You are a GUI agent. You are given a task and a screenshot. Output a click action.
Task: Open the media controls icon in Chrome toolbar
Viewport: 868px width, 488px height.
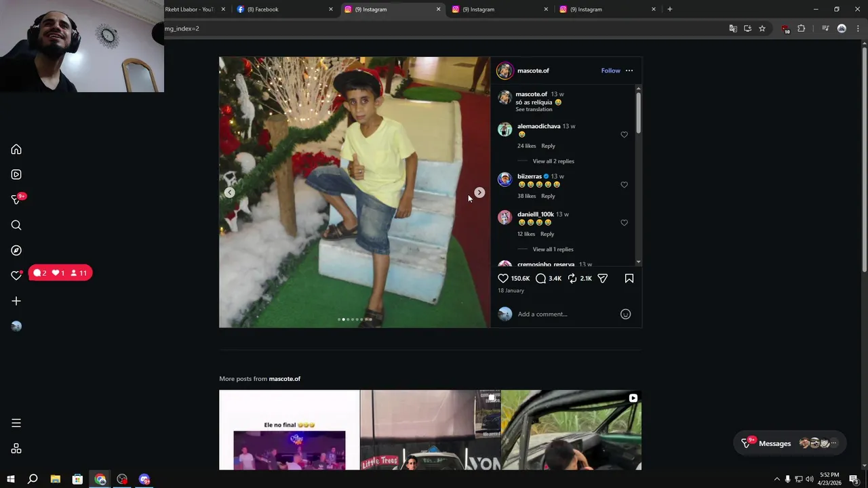[825, 28]
